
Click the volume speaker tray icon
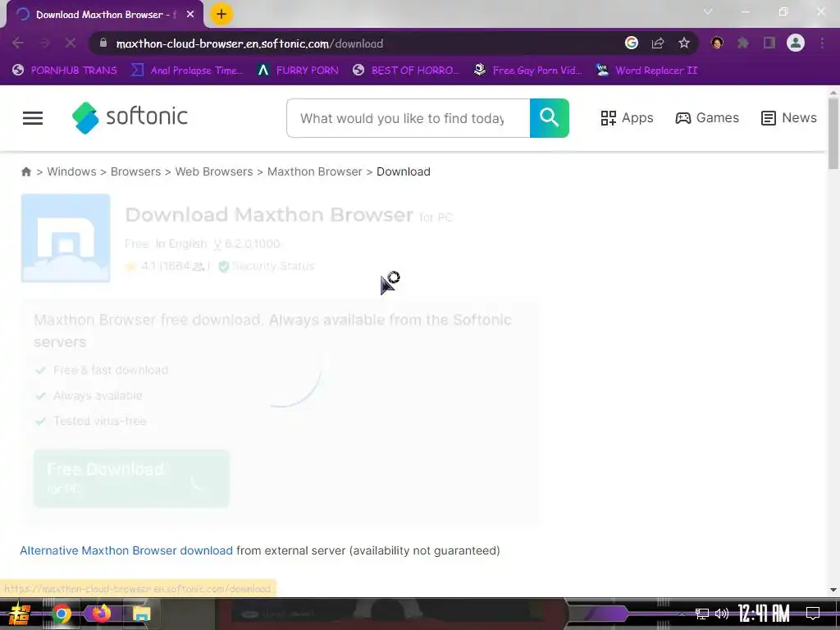(x=722, y=614)
